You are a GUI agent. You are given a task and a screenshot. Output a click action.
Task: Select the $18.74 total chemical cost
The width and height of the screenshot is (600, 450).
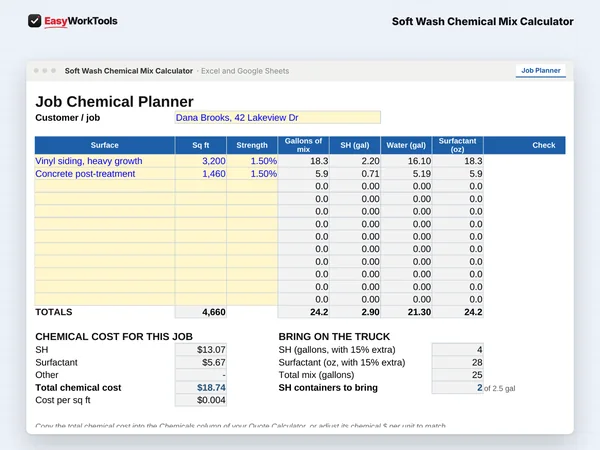[201, 388]
